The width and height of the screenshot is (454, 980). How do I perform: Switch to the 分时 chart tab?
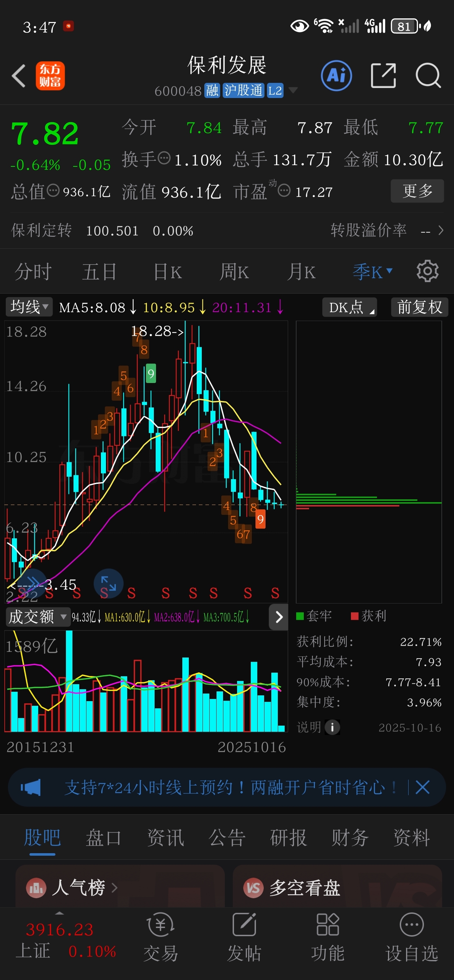pos(33,272)
